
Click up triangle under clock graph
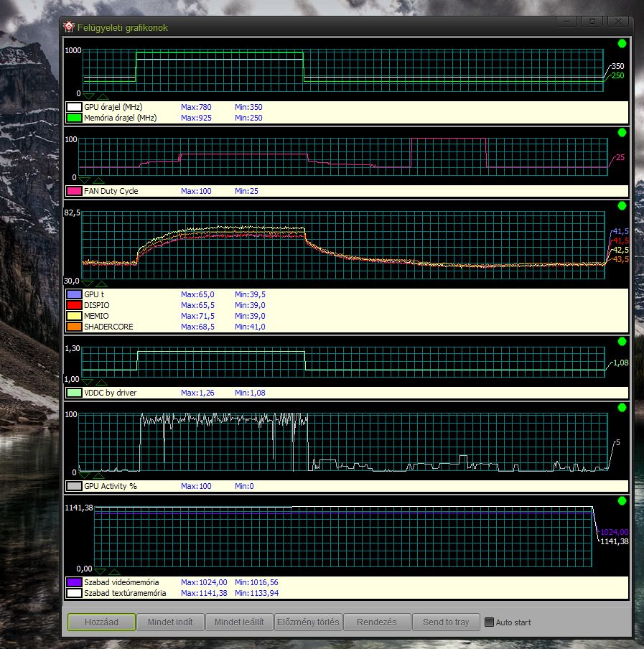click(103, 96)
